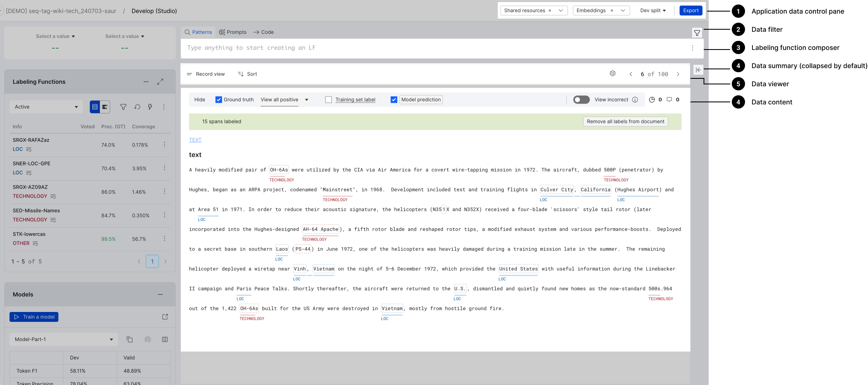Open options menu for SNER-LOC-GPE
This screenshot has height=385, width=868.
(164, 168)
